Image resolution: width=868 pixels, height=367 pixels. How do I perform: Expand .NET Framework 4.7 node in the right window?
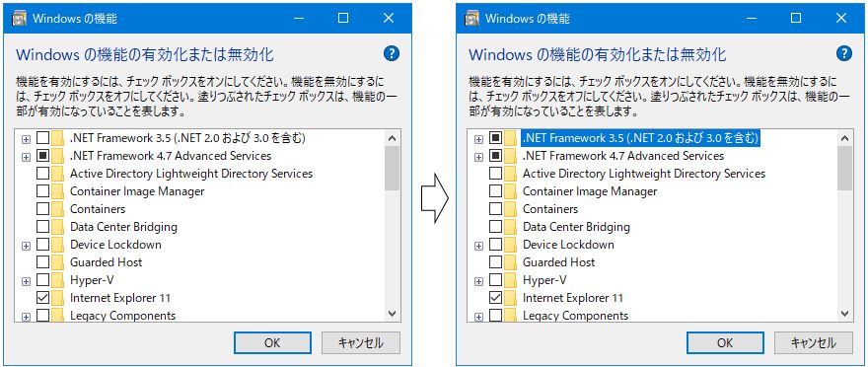tap(478, 157)
